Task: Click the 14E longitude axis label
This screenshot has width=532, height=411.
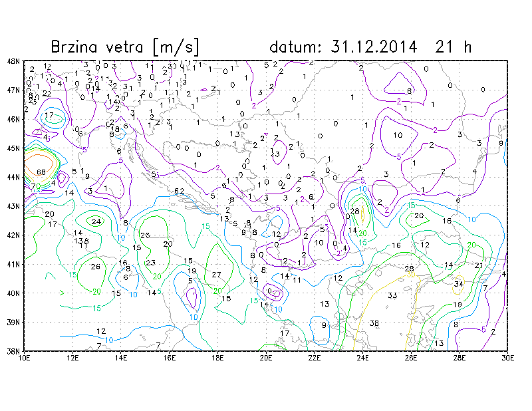Action: pos(121,358)
